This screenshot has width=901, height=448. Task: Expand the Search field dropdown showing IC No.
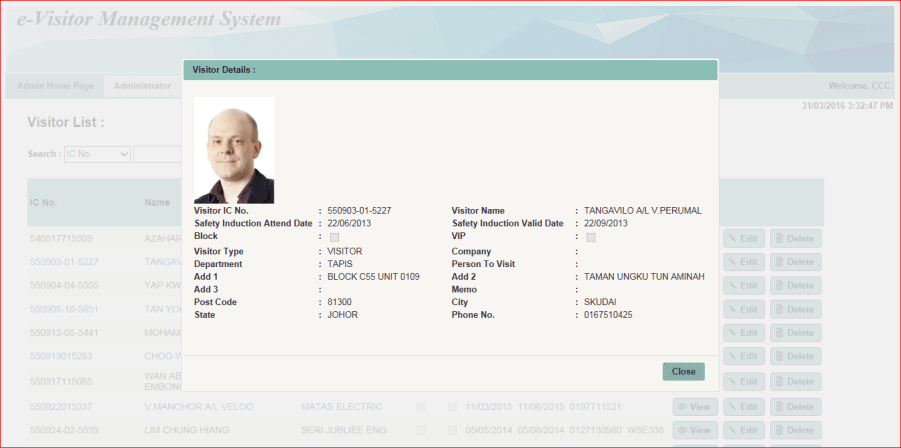tap(98, 154)
